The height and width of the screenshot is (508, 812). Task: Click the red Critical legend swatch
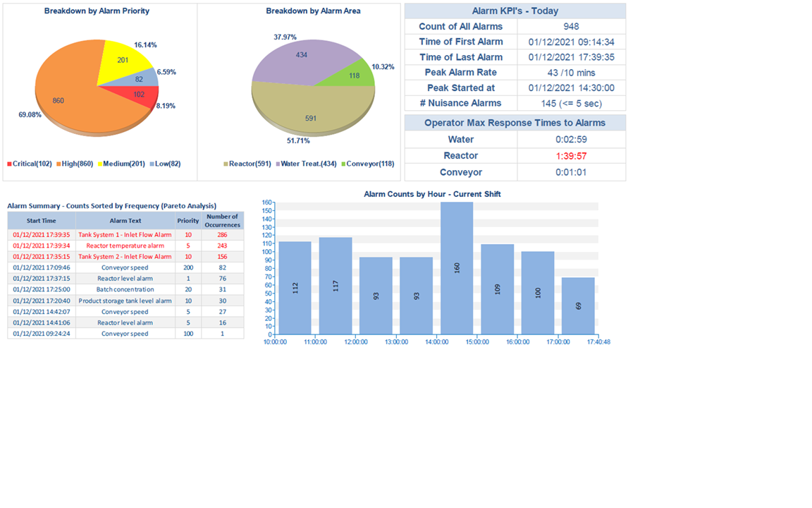point(10,164)
